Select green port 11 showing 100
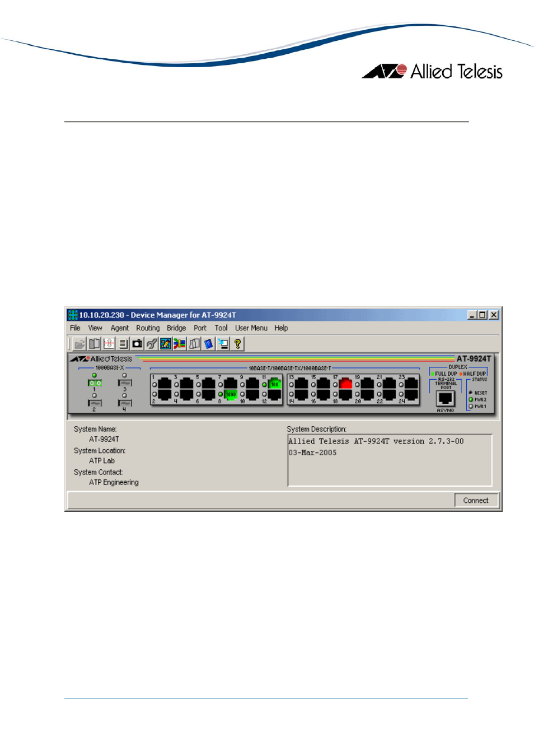This screenshot has width=534, height=756. 274,384
